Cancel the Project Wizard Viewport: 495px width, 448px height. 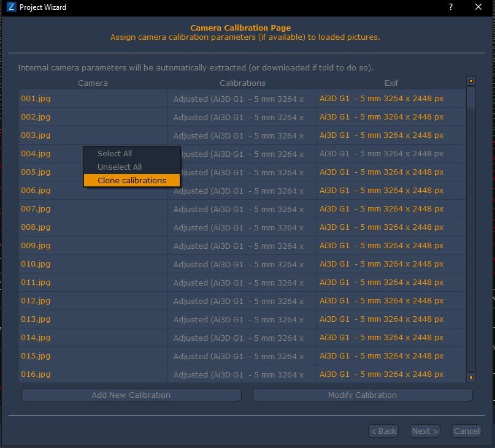[x=466, y=431]
